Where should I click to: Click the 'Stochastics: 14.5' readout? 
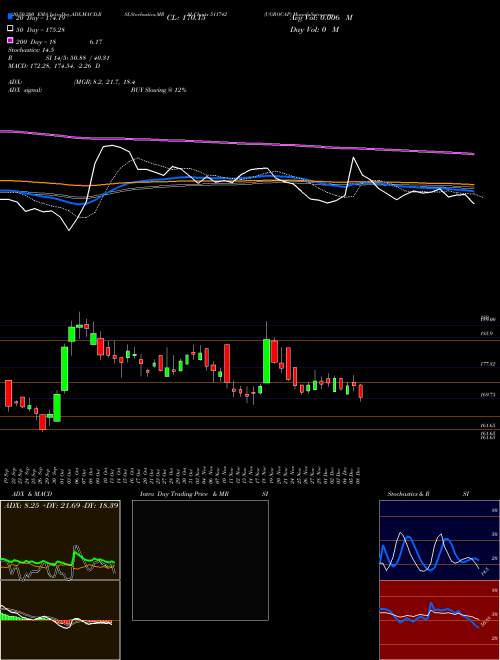pyautogui.click(x=31, y=50)
